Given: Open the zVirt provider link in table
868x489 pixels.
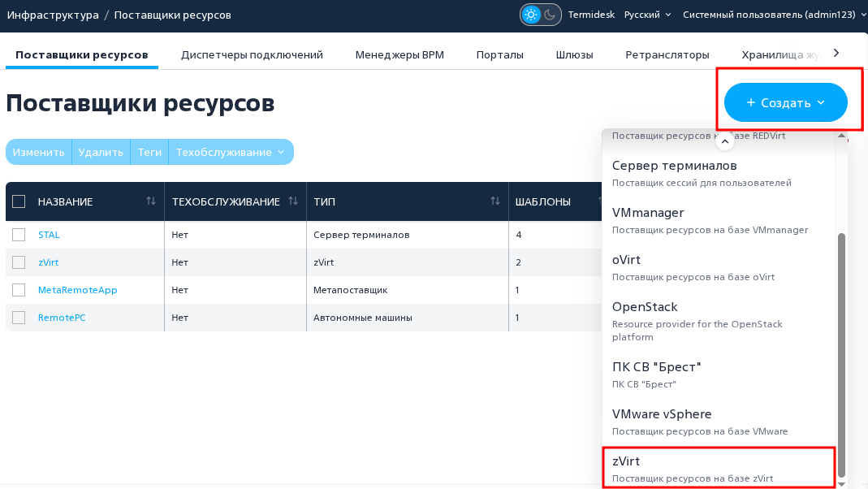Looking at the screenshot, I should 48,262.
